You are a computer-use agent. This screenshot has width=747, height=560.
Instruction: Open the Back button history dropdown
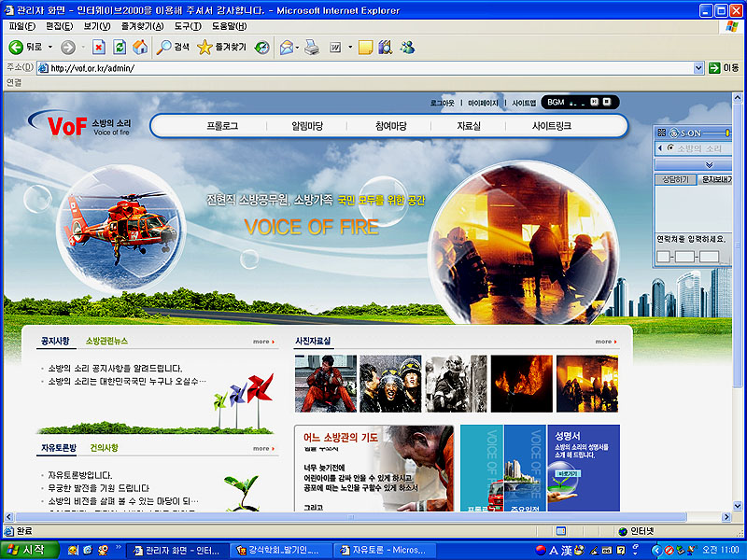[49, 48]
